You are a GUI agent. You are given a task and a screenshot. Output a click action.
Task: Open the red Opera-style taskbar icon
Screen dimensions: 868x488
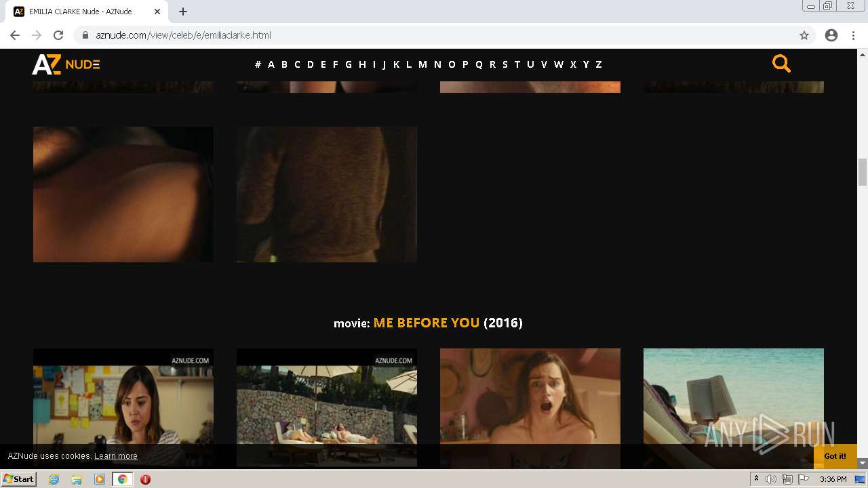(145, 479)
